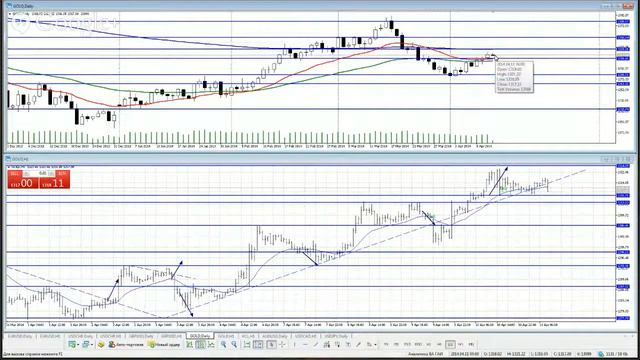Screen dimensions: 640x360
Task: Set timeframe to W1
Action: pos(460,344)
